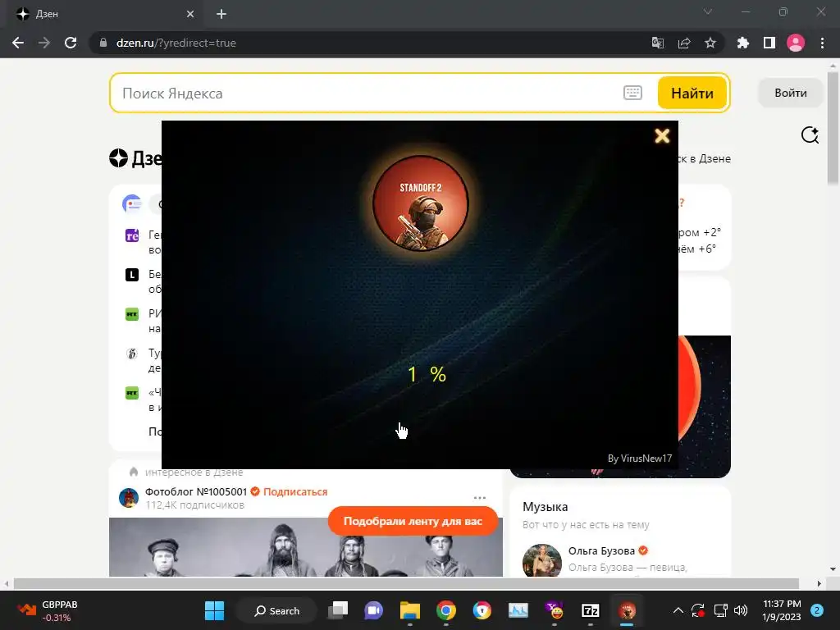The width and height of the screenshot is (840, 630).
Task: Open the GBPРАВ stock widget
Action: pos(48,610)
